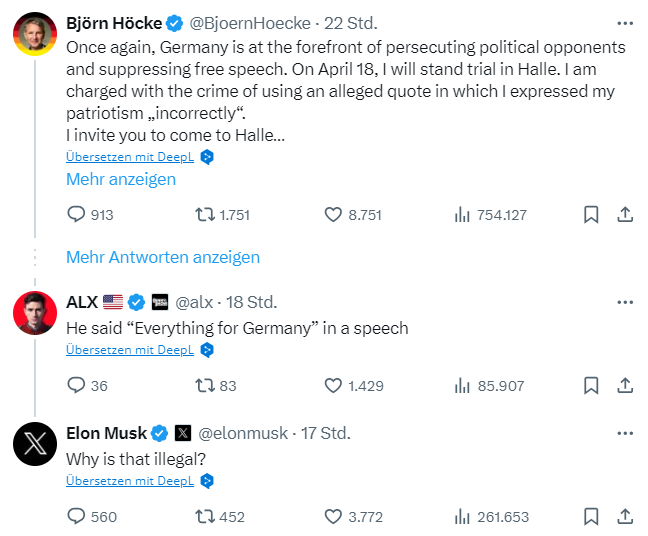Open more options for Höcke's tweet
Screen dimensions: 648x536
pos(625,23)
